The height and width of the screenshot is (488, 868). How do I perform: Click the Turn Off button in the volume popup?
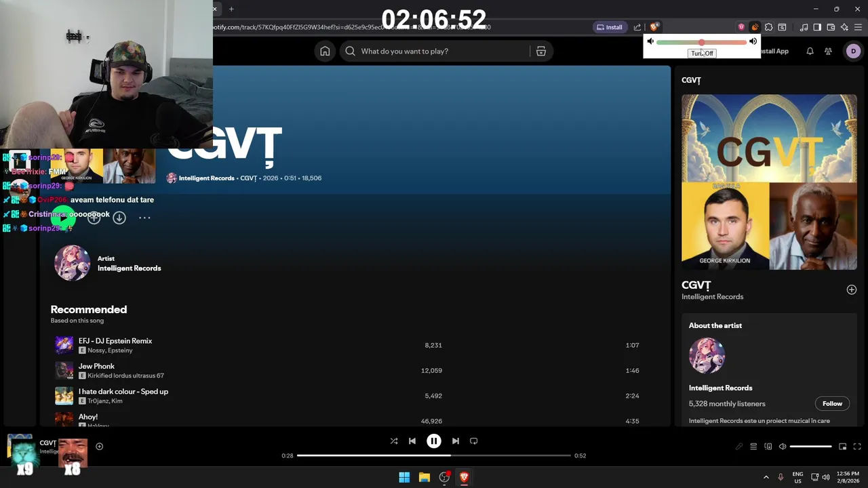tap(702, 53)
